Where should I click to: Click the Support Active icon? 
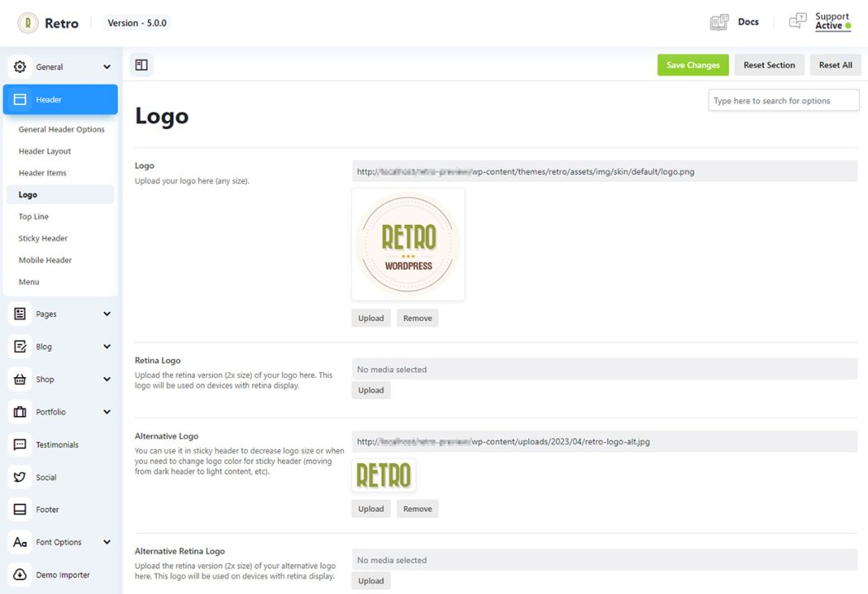tap(798, 21)
